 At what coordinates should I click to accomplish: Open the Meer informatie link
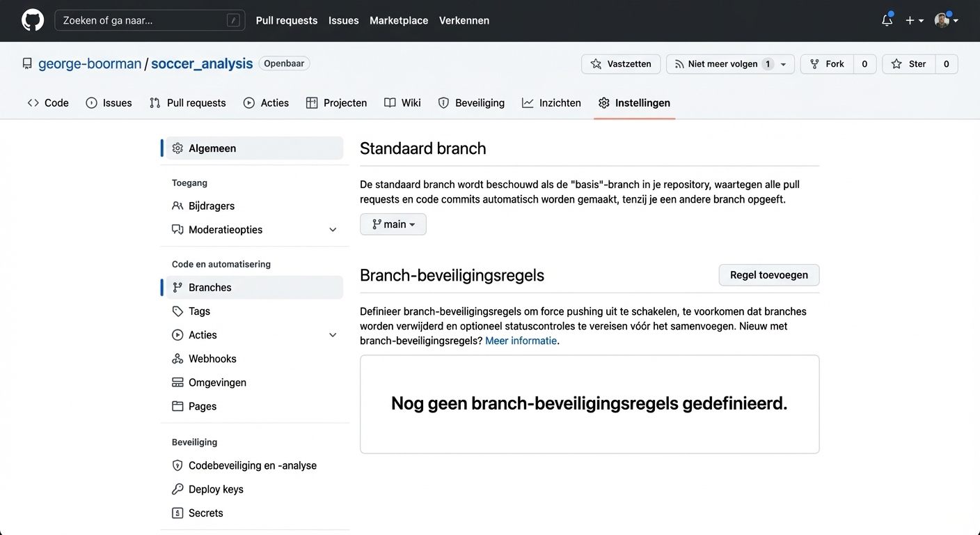521,341
